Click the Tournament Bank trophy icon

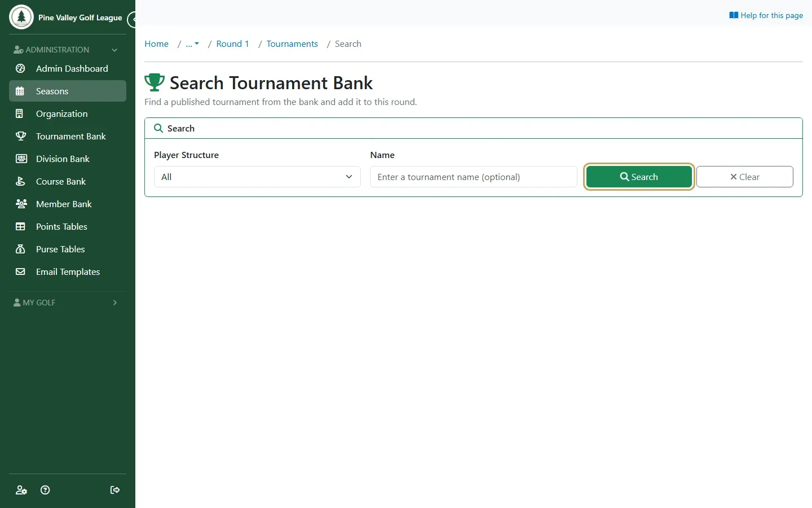[21, 136]
